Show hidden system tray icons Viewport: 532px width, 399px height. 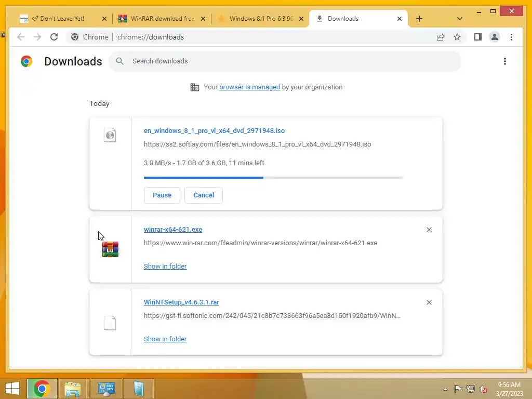click(x=445, y=389)
